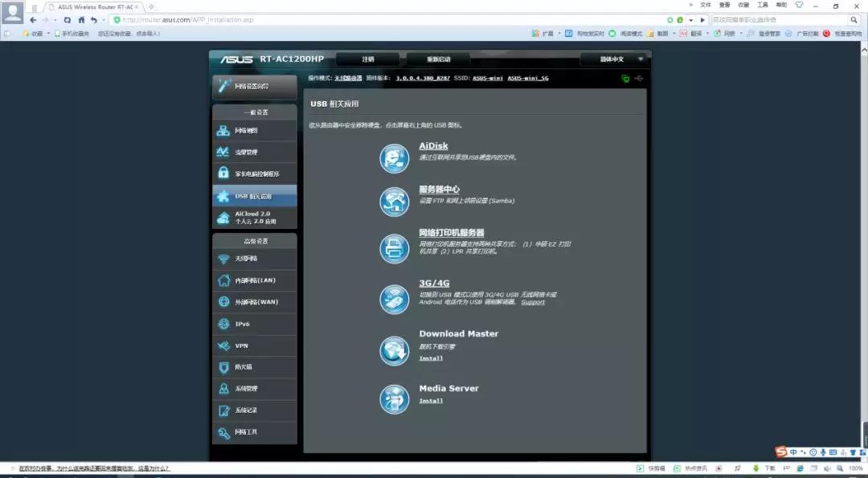Click the search magnifier icon
The height and width of the screenshot is (478, 868).
854,20
